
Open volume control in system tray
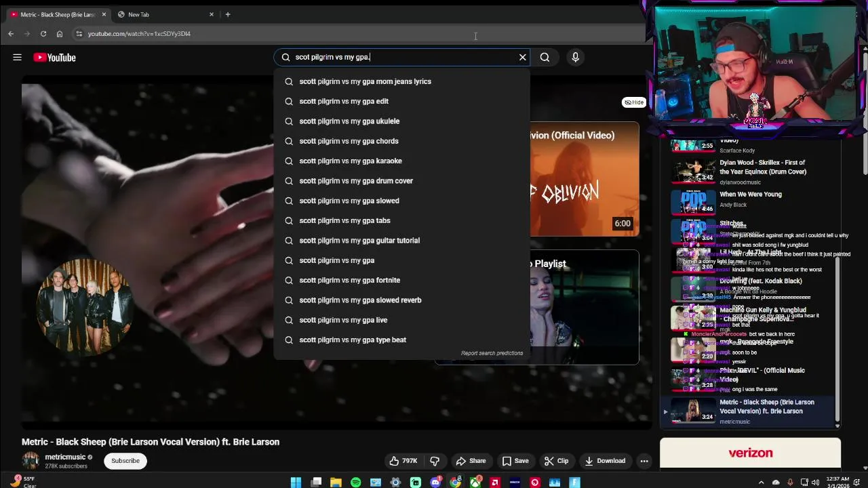(x=815, y=483)
